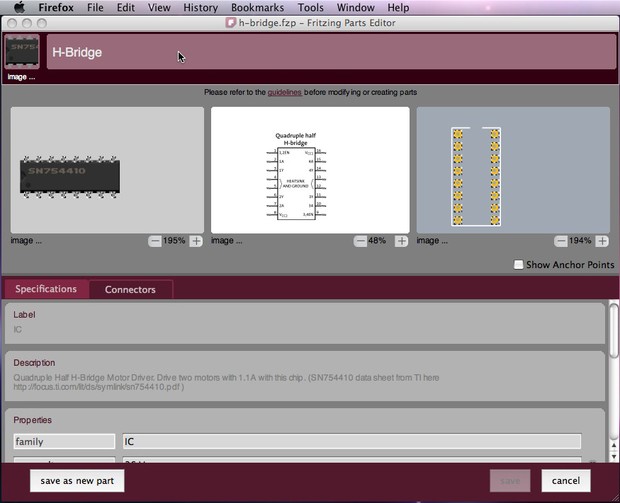Zoom in the schematic image view
This screenshot has width=620, height=503.
click(x=401, y=241)
